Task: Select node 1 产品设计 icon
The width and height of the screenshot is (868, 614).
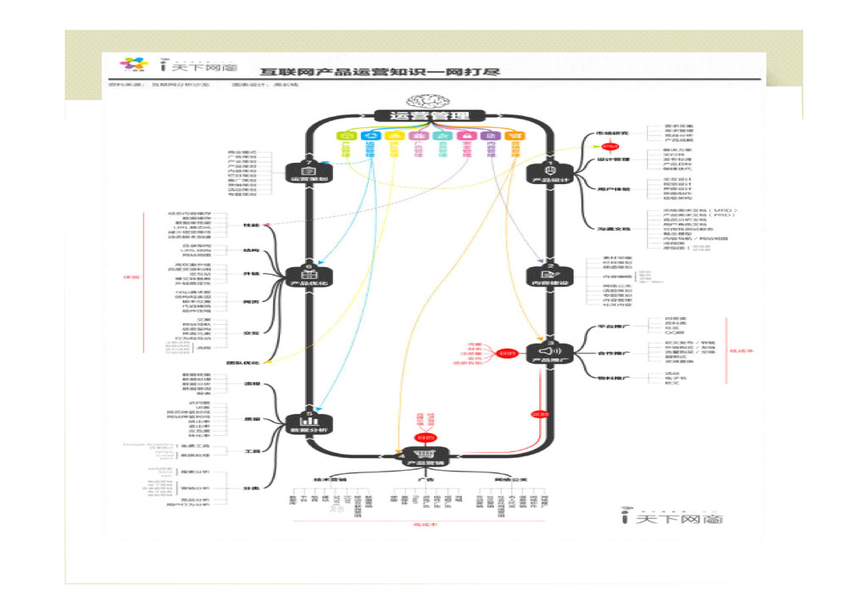Action: 549,173
